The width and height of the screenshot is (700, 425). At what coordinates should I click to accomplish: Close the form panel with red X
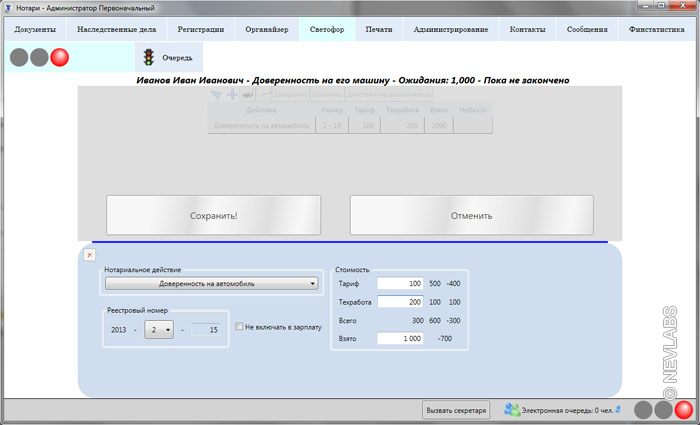click(89, 255)
